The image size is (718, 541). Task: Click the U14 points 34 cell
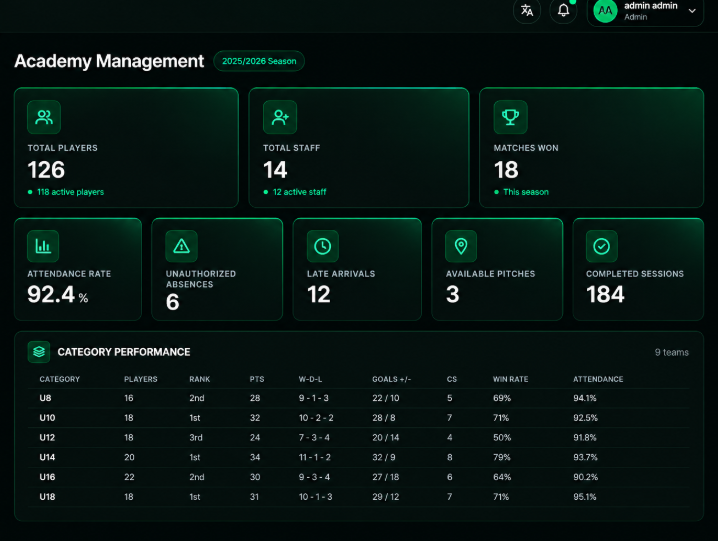pos(255,457)
